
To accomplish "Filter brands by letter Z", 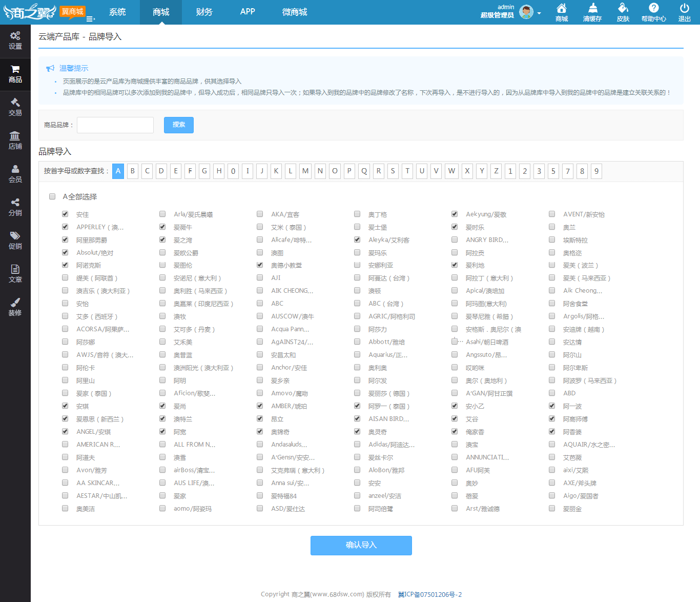I will [496, 171].
